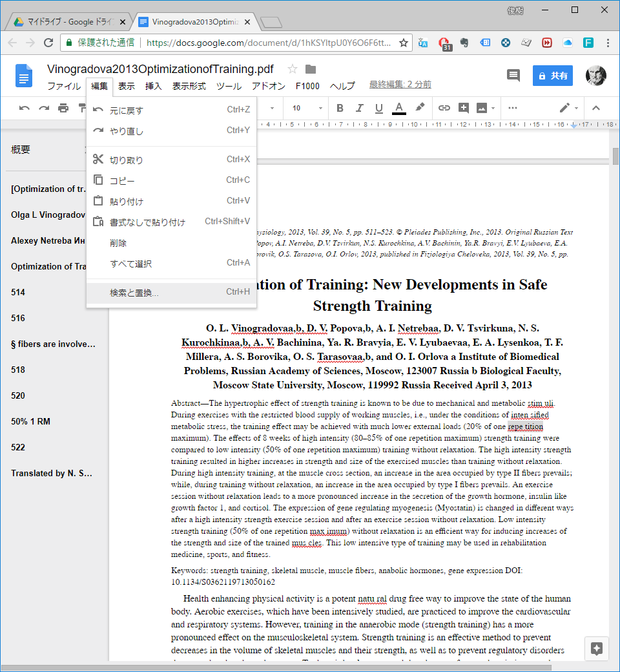This screenshot has width=620, height=672.
Task: Click the Explore button at bottom right
Action: (597, 649)
